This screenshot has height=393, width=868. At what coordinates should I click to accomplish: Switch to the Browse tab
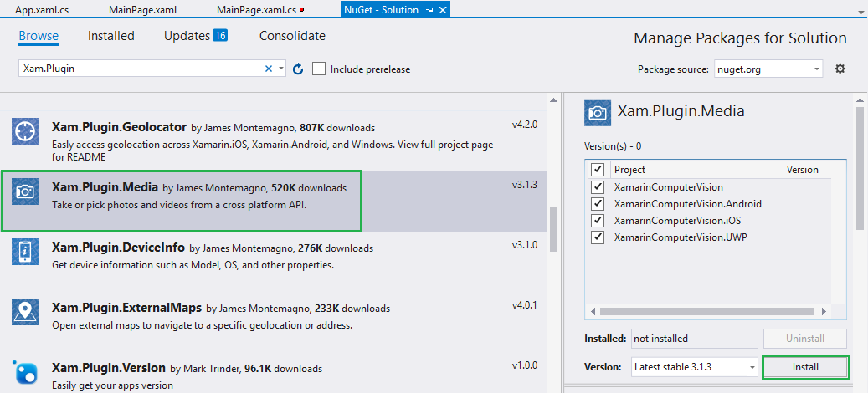tap(39, 36)
